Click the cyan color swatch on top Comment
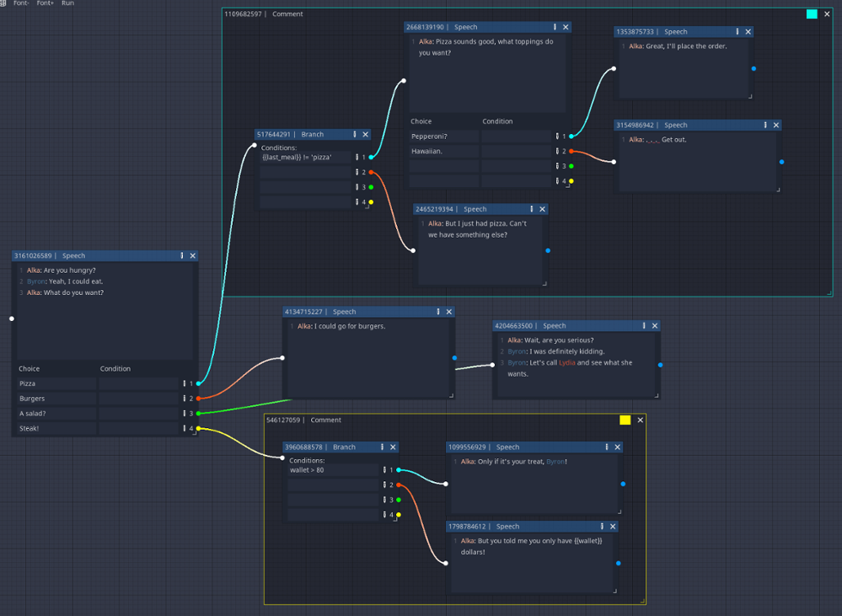Screen dimensions: 842x616 (812, 14)
